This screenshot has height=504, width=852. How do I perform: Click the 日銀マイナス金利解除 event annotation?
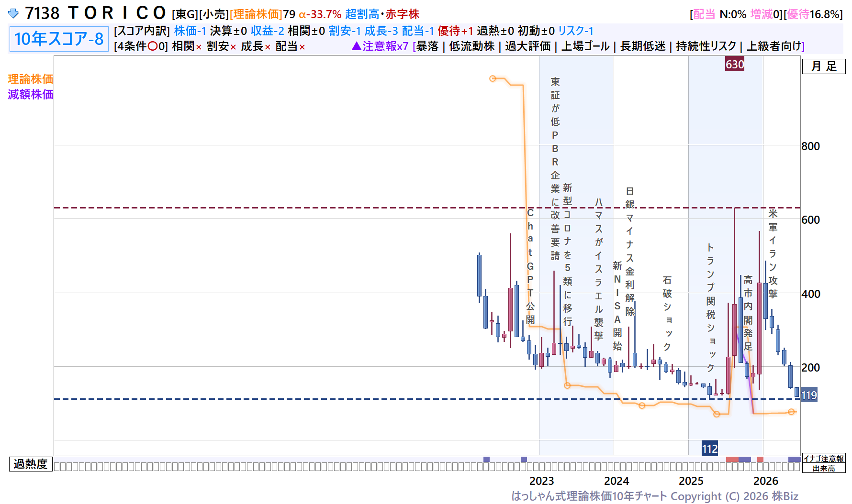click(x=630, y=252)
